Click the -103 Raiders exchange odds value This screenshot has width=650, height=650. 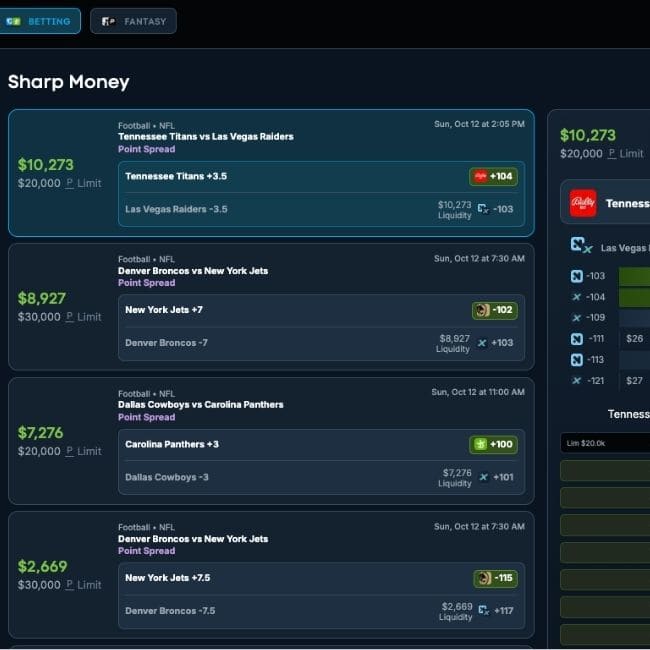click(x=503, y=209)
